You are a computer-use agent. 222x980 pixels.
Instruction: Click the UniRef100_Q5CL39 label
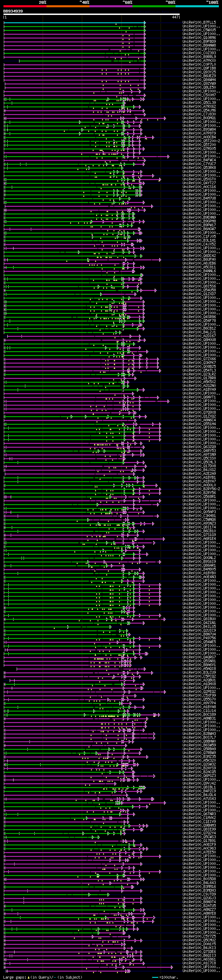199,103
